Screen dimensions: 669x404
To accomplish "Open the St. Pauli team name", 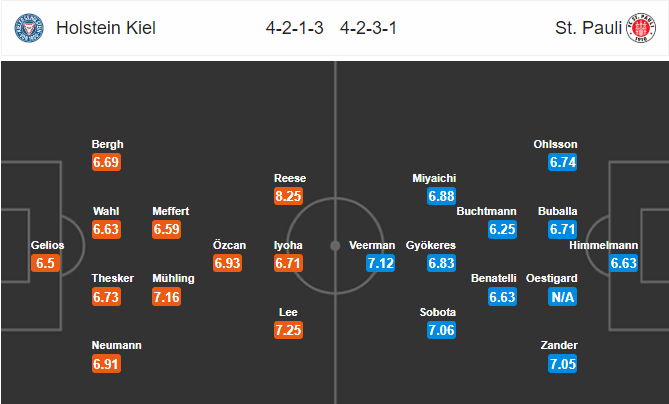I will 588,28.
